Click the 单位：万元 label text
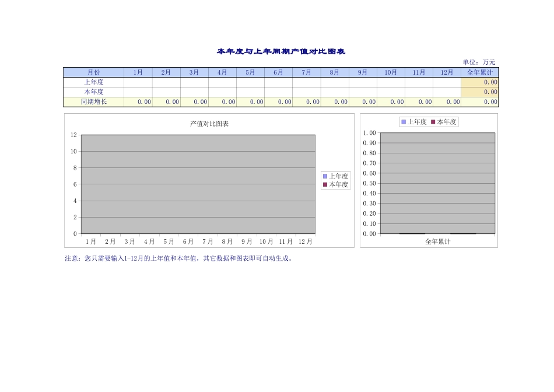The image size is (554, 392). click(x=479, y=60)
